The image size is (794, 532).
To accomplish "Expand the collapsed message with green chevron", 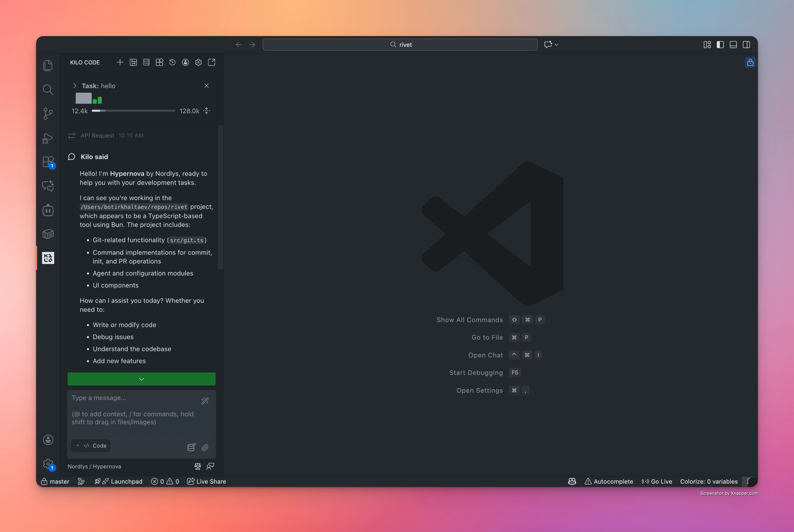I will click(141, 379).
